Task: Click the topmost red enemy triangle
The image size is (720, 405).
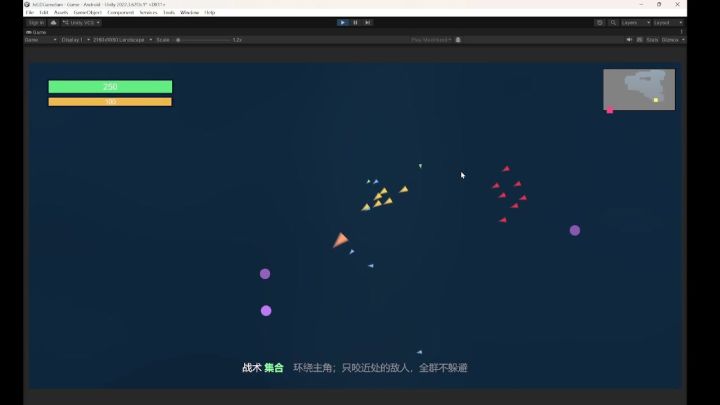Action: (506, 169)
